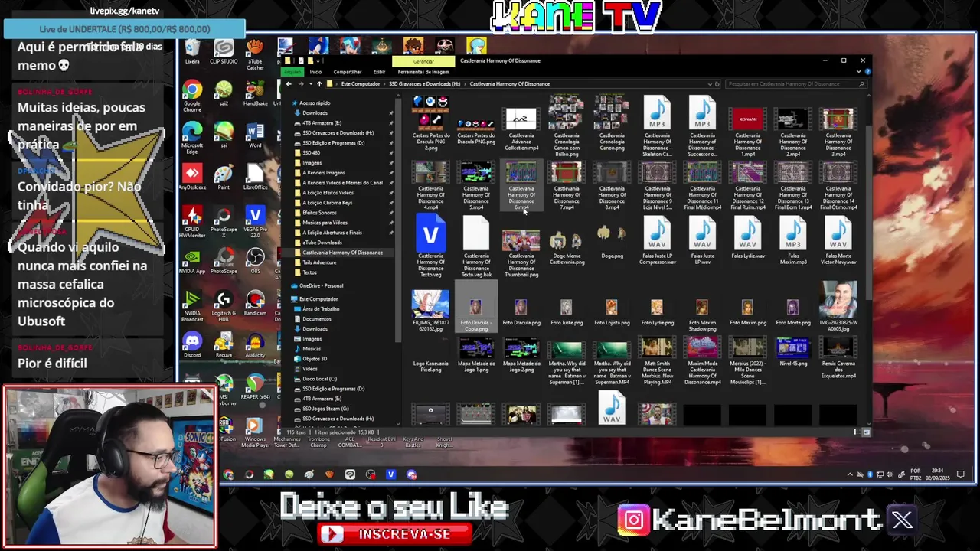Open the Lixeira recycle bin desktop icon
This screenshot has width=980, height=551.
click(192, 52)
